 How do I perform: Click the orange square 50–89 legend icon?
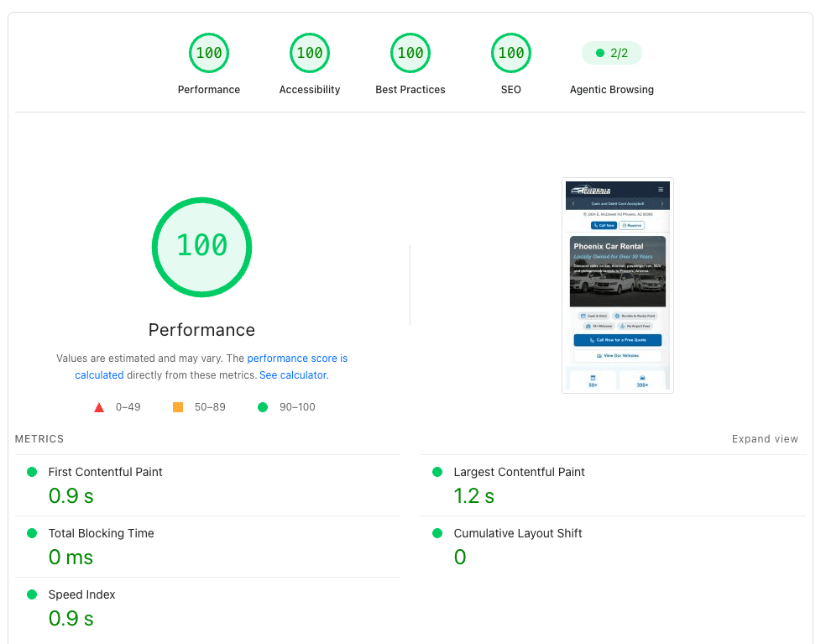tap(178, 407)
